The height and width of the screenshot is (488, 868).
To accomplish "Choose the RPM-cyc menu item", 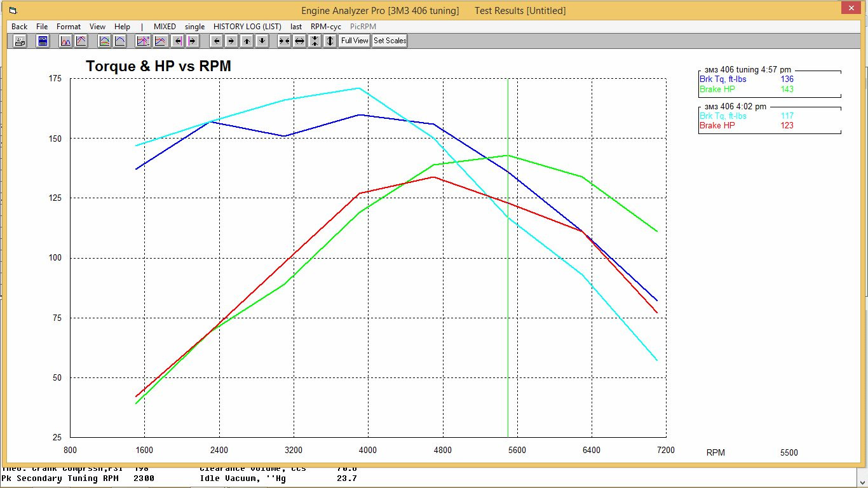I will click(x=326, y=27).
